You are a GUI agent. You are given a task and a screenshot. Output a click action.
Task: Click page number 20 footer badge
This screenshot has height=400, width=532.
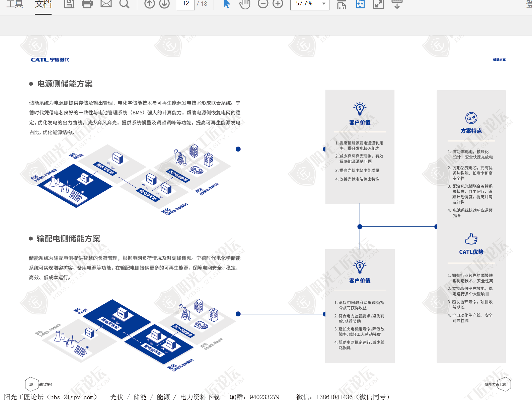click(504, 384)
